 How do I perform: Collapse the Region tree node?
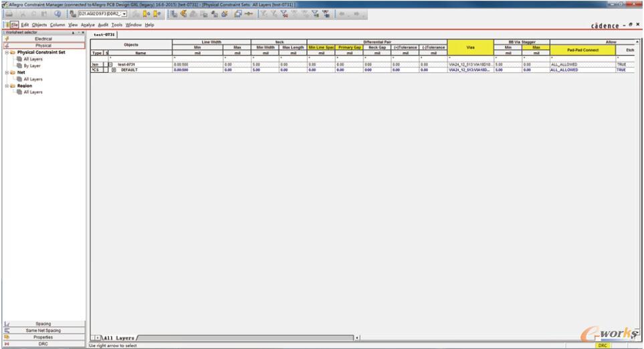click(7, 86)
